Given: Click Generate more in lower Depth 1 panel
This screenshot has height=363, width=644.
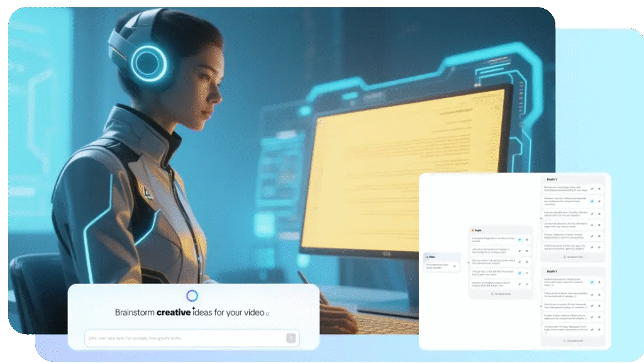Looking at the screenshot, I should coord(573,340).
